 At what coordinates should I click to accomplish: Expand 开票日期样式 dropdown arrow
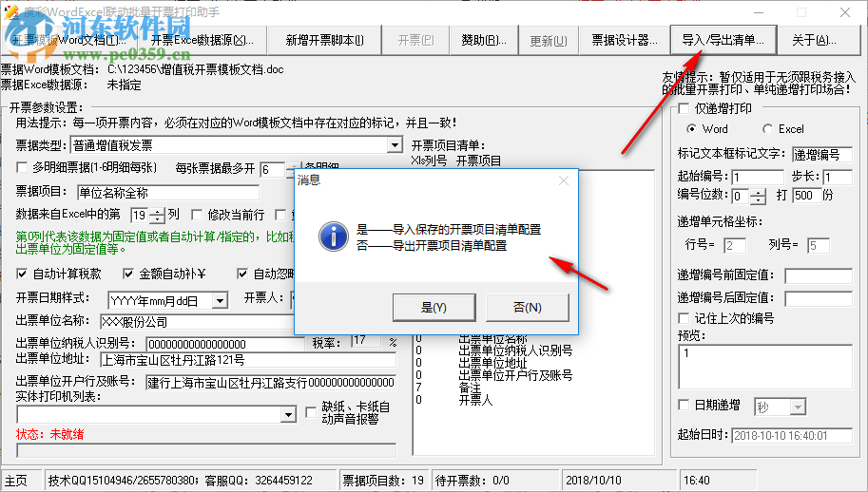pyautogui.click(x=221, y=301)
